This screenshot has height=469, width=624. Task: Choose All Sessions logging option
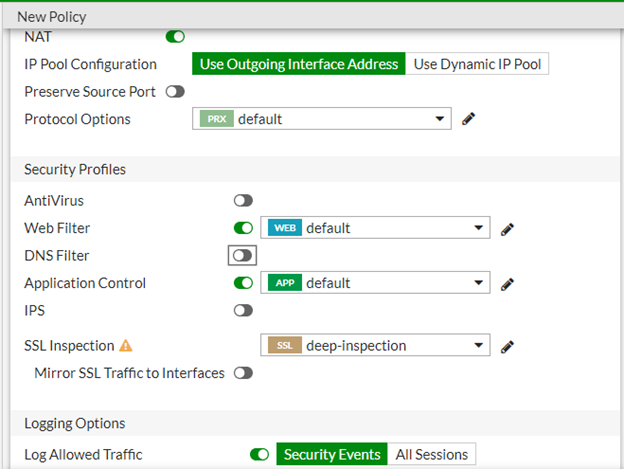pyautogui.click(x=432, y=454)
